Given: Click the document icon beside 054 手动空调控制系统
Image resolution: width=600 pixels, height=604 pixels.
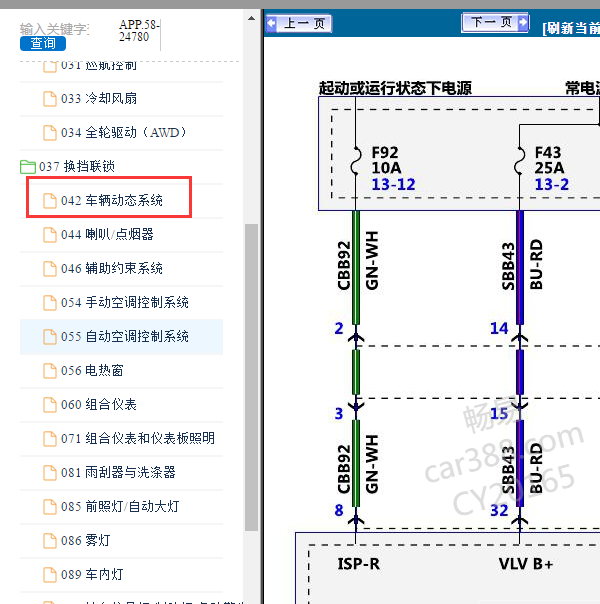Looking at the screenshot, I should point(50,302).
